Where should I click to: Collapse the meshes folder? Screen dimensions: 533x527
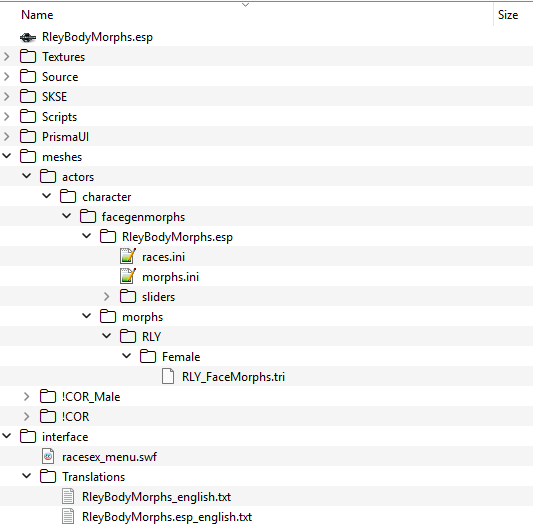tap(6, 156)
